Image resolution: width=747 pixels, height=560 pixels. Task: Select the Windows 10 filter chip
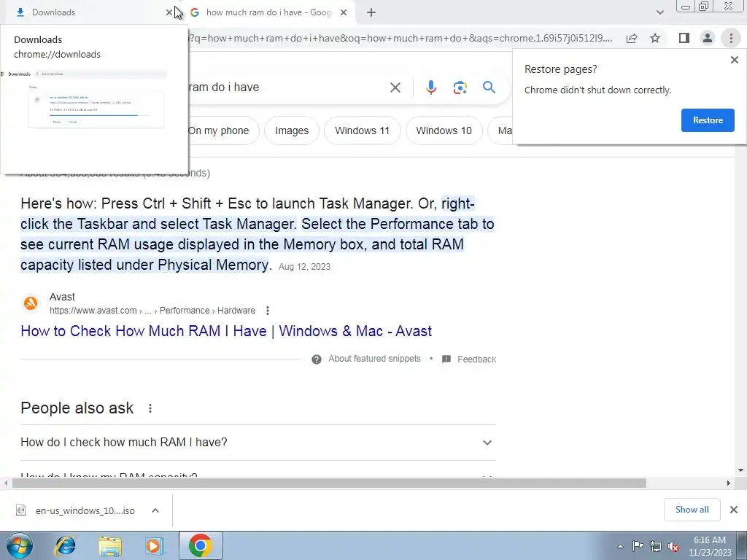(x=444, y=131)
